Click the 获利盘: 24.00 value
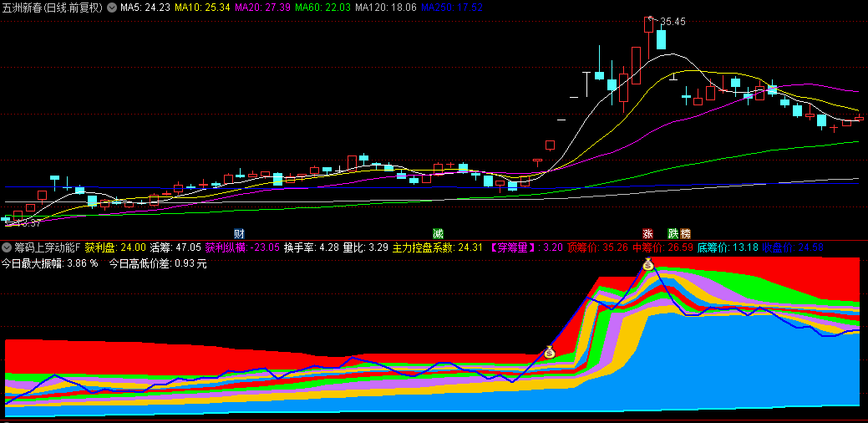The height and width of the screenshot is (423, 868). pos(115,247)
